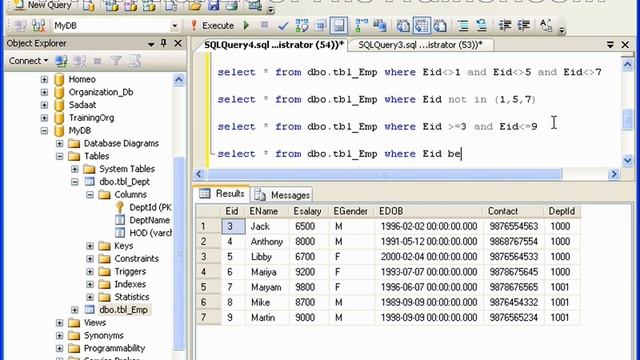Open the MyDB available databases dropdown
The width and height of the screenshot is (640, 360).
tap(175, 26)
